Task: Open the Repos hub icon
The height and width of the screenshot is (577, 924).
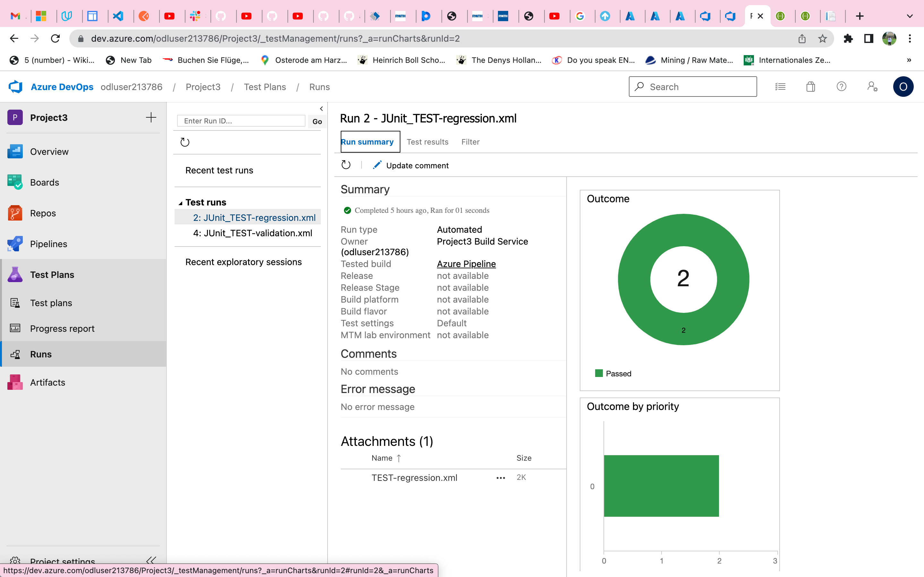Action: pos(15,213)
